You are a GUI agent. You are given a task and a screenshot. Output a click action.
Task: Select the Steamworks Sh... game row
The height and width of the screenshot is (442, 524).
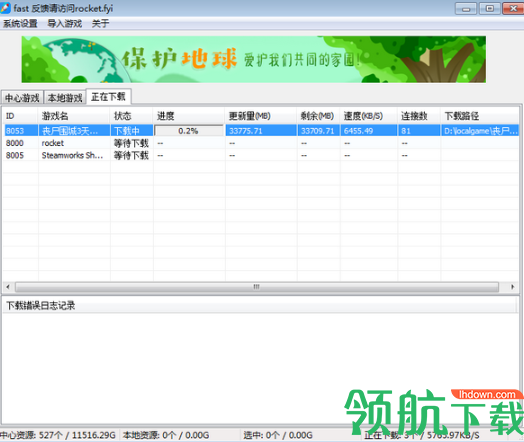261,155
